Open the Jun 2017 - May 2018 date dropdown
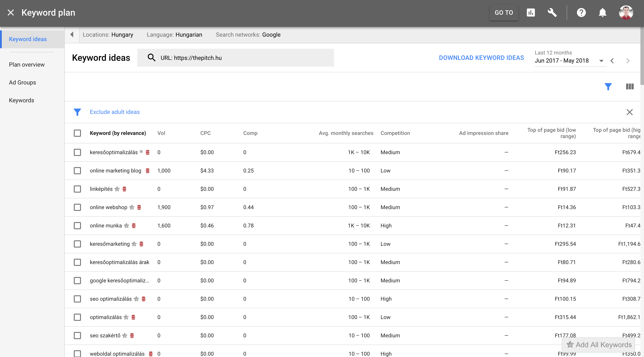The height and width of the screenshot is (357, 644). tap(601, 61)
